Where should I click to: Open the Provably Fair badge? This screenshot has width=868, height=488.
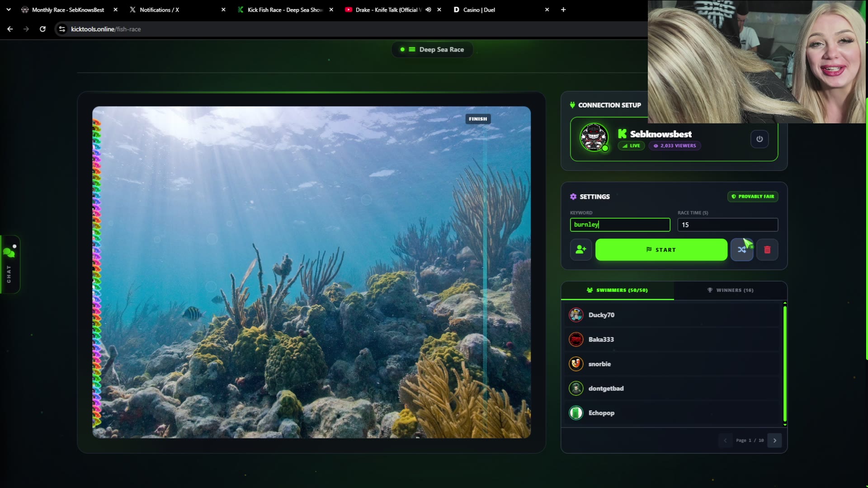(753, 197)
